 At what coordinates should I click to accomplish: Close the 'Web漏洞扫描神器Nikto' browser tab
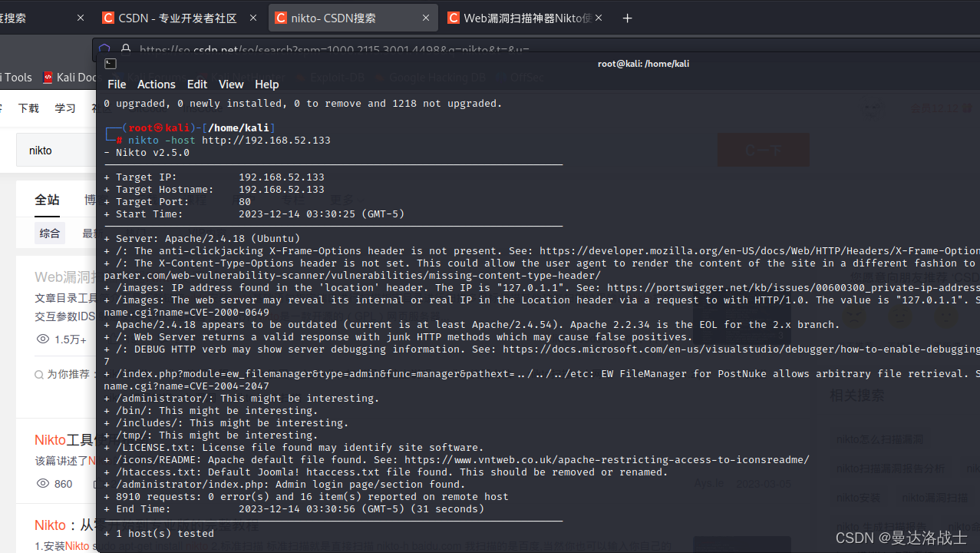[x=599, y=18]
